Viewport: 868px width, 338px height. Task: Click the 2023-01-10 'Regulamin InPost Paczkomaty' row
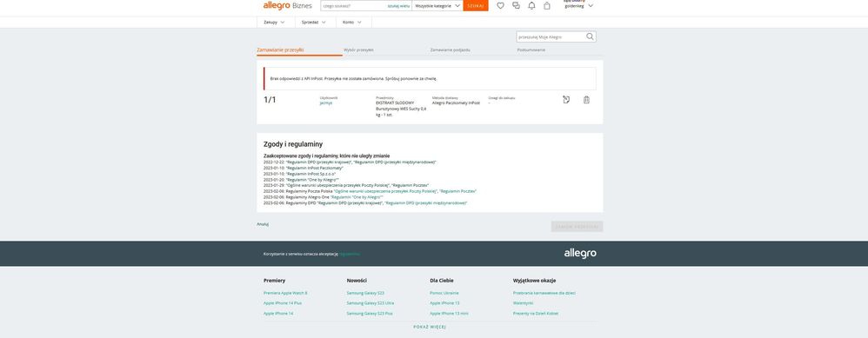304,168
